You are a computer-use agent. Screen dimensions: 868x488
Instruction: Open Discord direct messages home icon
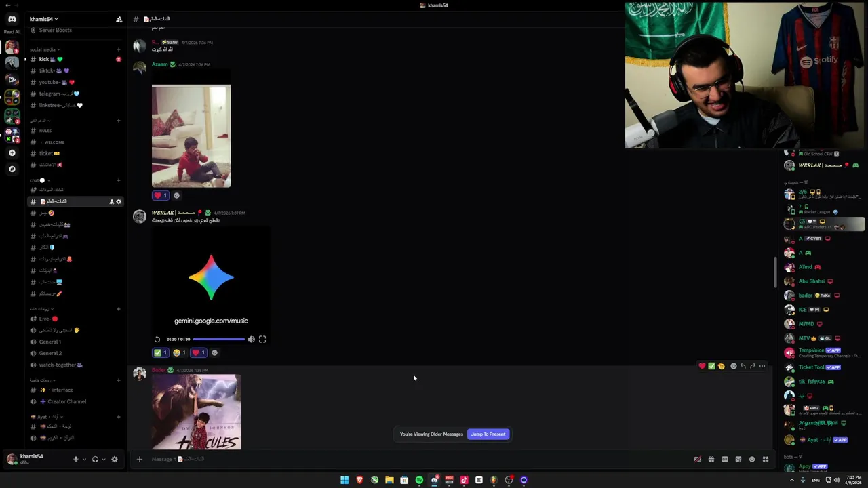coord(12,19)
